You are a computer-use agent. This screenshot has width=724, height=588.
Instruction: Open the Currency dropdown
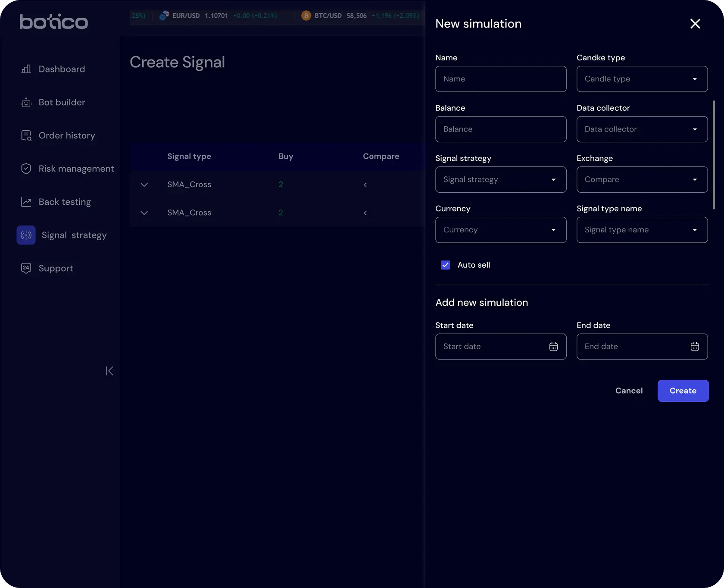coord(501,230)
